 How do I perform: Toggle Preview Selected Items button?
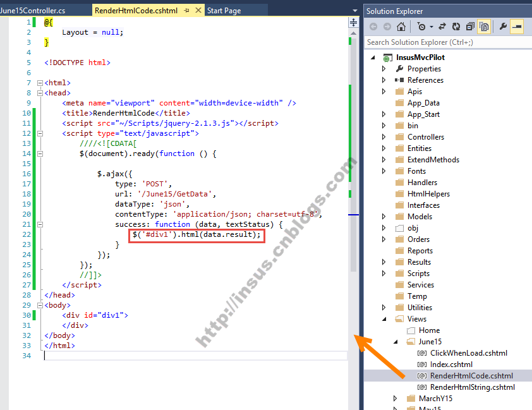(517, 27)
